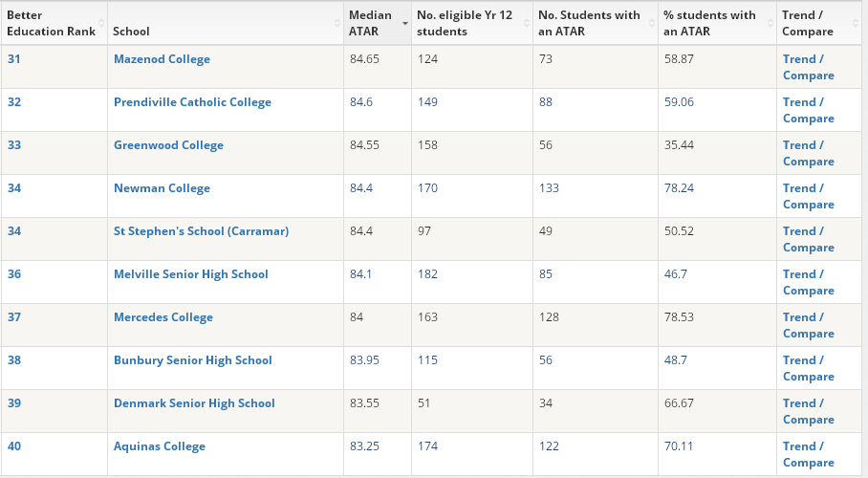The height and width of the screenshot is (478, 868).
Task: Sort table by School column header
Action: coord(131,32)
